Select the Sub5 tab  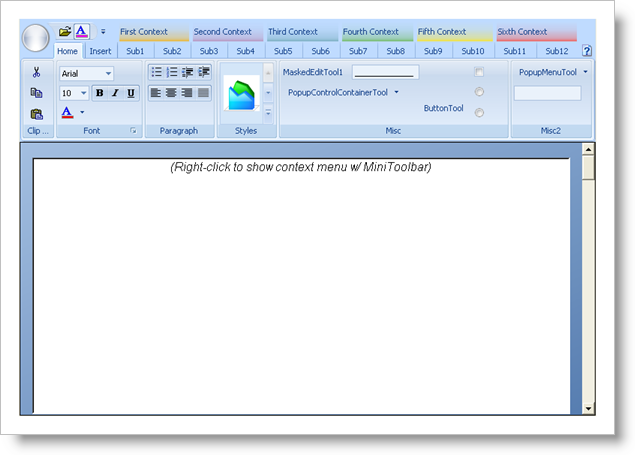click(x=283, y=51)
